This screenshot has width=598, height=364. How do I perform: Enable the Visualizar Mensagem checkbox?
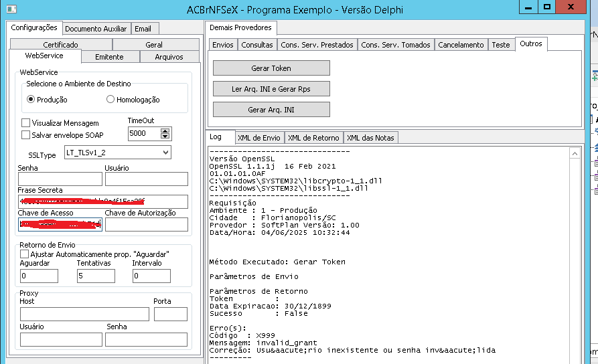coord(25,122)
